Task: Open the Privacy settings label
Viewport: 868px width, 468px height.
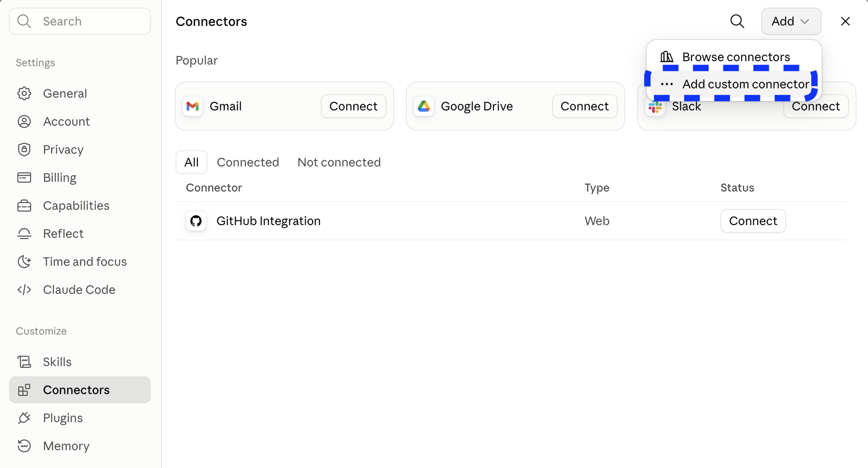Action: point(63,149)
